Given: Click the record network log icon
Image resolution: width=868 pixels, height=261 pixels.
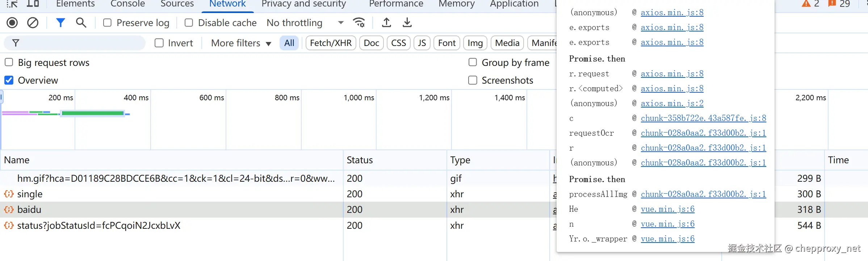Looking at the screenshot, I should [x=12, y=23].
